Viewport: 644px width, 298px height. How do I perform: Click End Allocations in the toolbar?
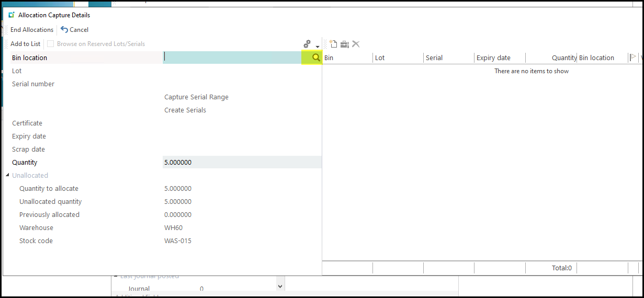point(32,30)
